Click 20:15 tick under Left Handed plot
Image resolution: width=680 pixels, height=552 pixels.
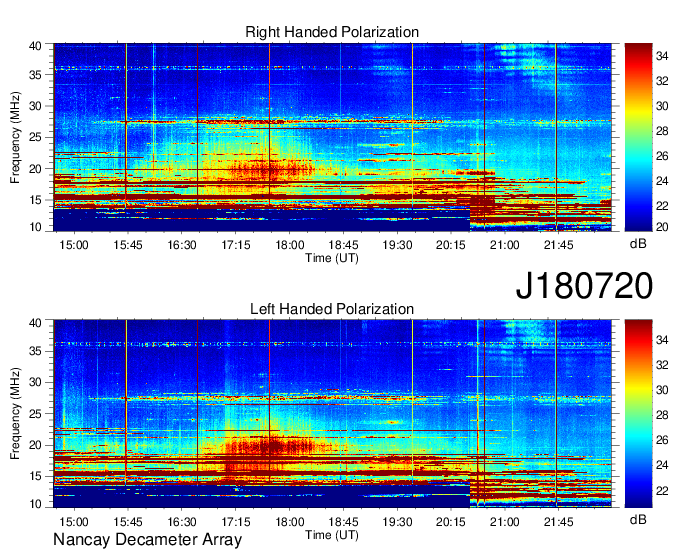point(451,522)
